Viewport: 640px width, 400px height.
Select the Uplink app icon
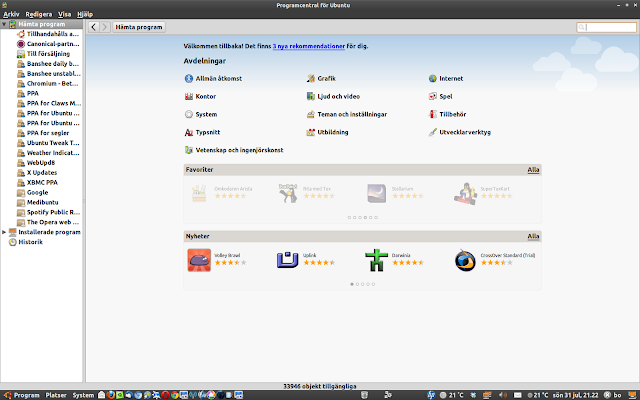tap(288, 260)
